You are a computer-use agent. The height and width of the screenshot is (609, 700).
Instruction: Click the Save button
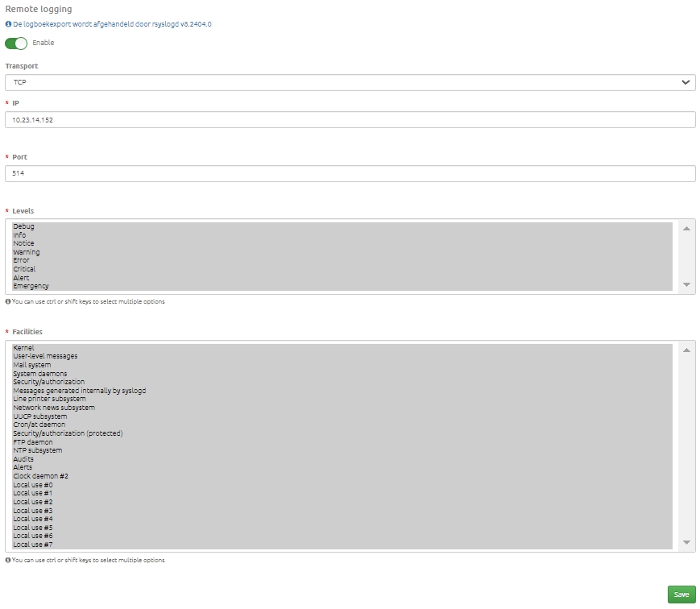coord(681,594)
